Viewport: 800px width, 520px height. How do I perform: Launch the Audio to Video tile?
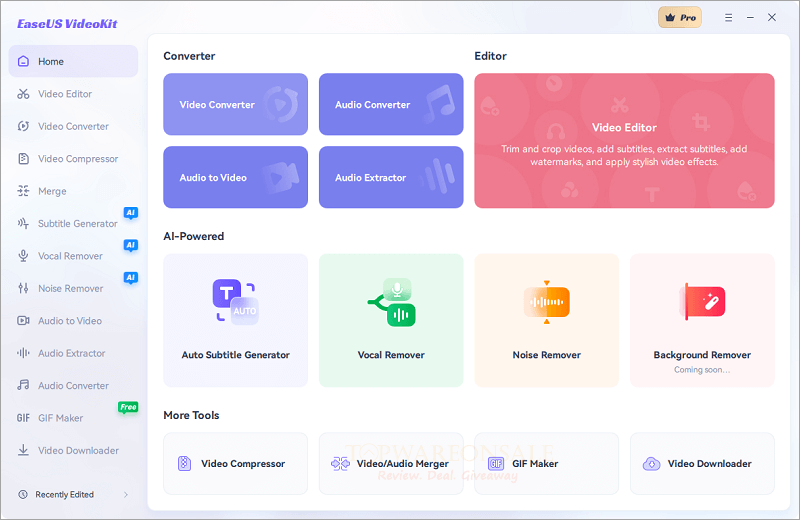(x=236, y=177)
